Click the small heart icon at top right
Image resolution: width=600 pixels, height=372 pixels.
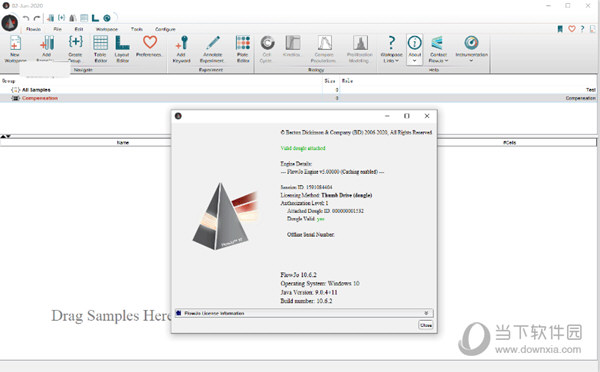point(572,29)
